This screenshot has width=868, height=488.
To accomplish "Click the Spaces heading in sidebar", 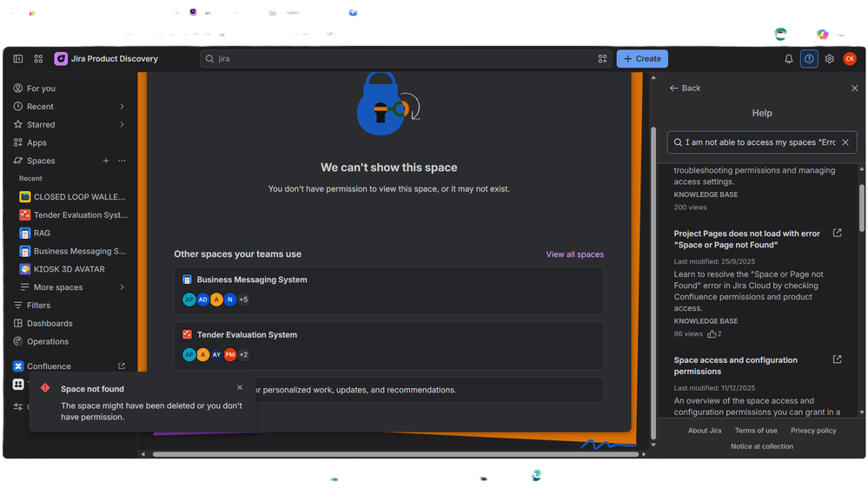I will coord(41,161).
